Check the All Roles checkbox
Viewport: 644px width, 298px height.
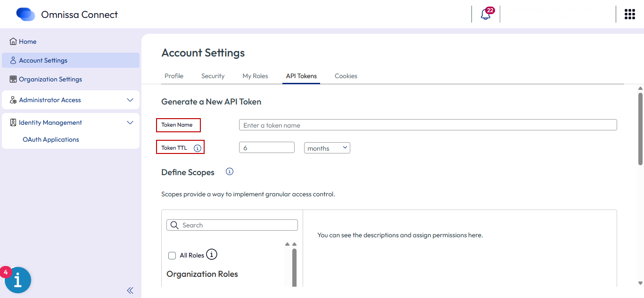click(x=172, y=256)
